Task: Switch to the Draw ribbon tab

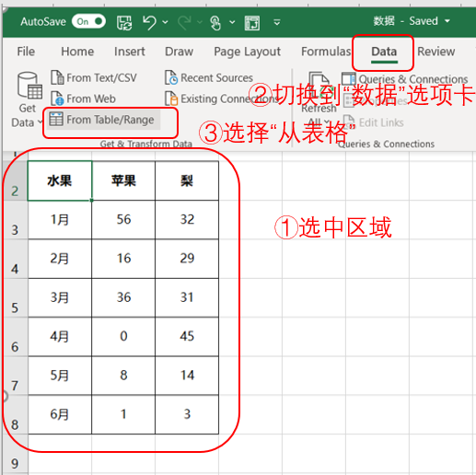Action: pyautogui.click(x=180, y=52)
